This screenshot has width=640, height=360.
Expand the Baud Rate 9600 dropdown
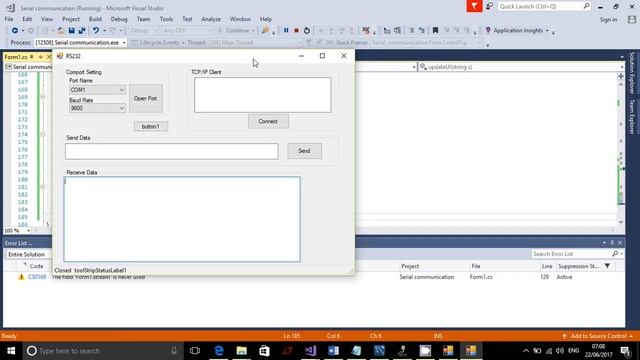[122, 108]
